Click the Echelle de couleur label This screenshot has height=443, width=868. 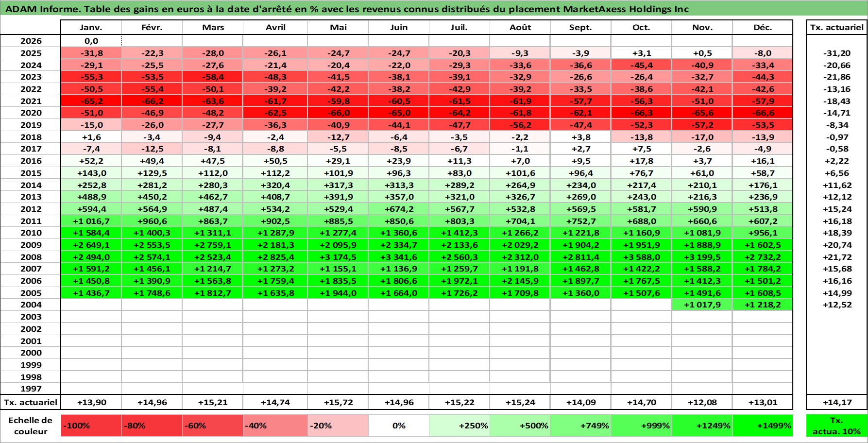[31, 426]
